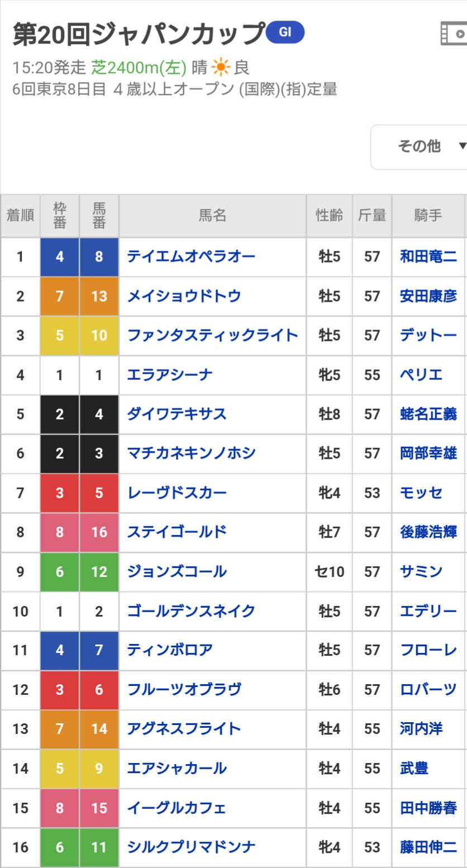
Task: Select the 馬名 column header
Action: click(x=212, y=216)
